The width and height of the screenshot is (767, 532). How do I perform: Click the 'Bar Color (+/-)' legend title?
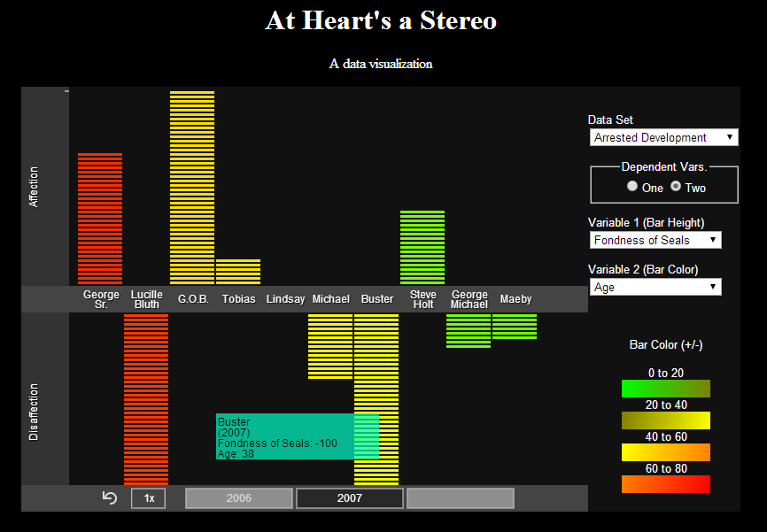tap(666, 344)
